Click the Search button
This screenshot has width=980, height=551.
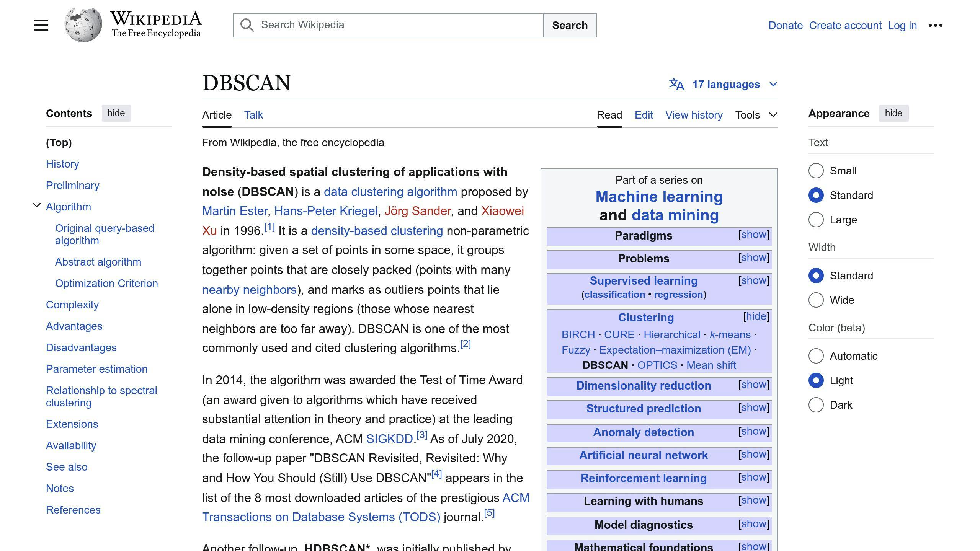[570, 25]
